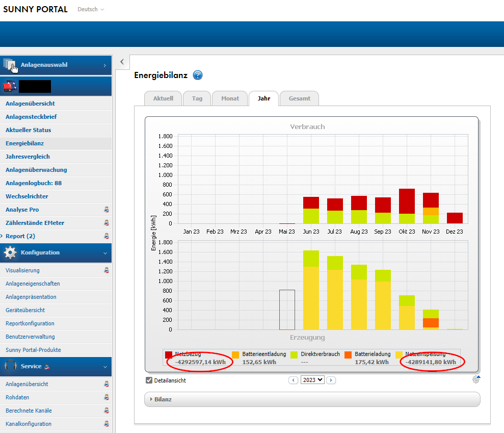Click the Service headset icon
504x433 pixels.
pyautogui.click(x=10, y=366)
